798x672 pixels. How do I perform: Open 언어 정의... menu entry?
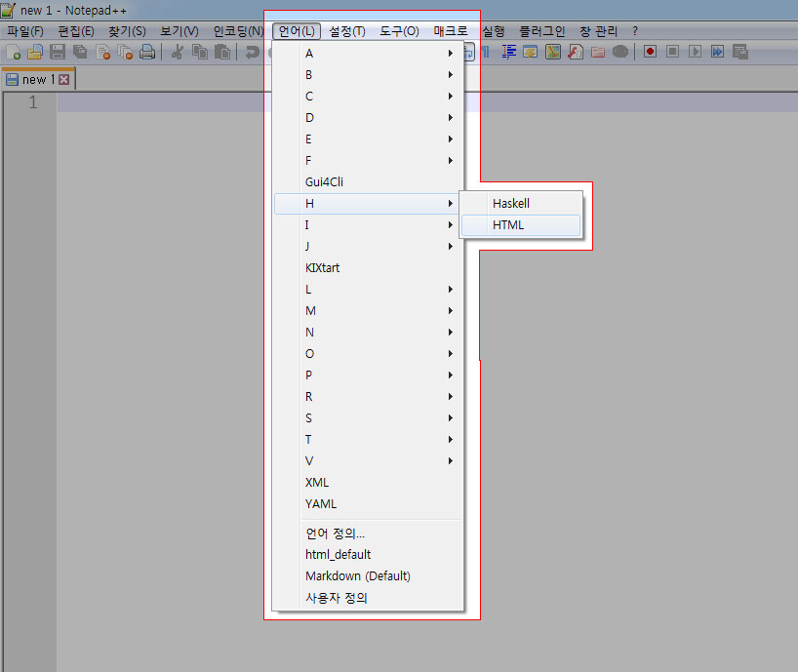368,534
